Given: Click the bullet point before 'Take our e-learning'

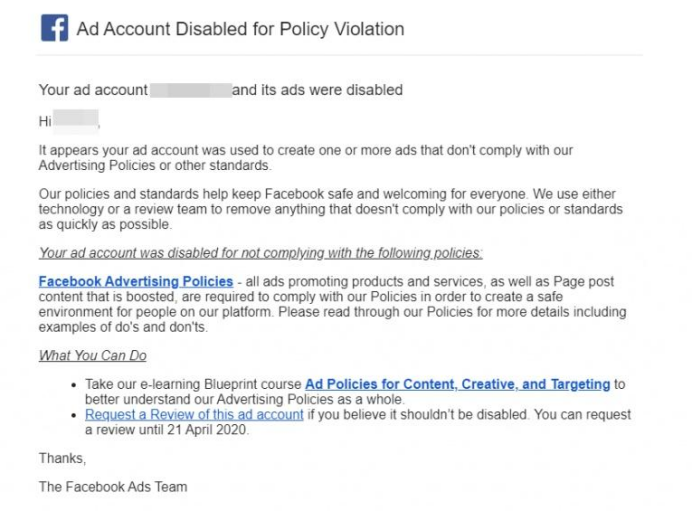Looking at the screenshot, I should [x=77, y=385].
